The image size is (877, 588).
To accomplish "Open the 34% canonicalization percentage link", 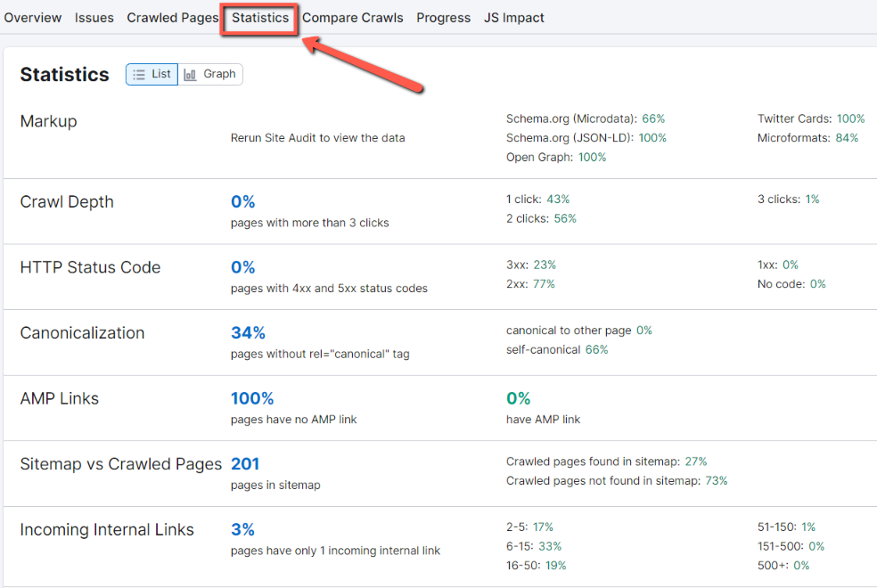I will pyautogui.click(x=248, y=332).
